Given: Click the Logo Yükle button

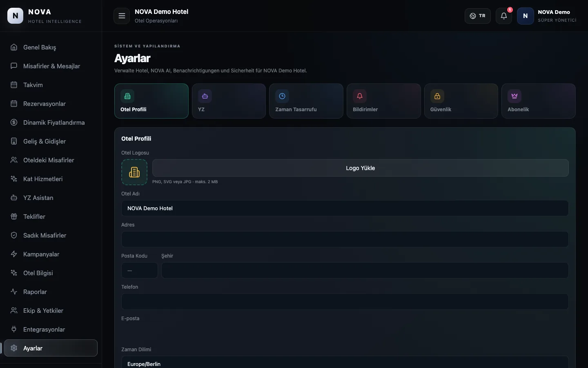Looking at the screenshot, I should click(x=361, y=168).
